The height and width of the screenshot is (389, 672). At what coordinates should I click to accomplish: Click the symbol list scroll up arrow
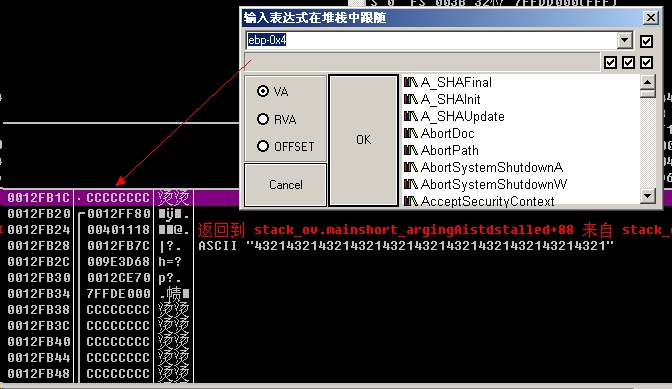(648, 82)
